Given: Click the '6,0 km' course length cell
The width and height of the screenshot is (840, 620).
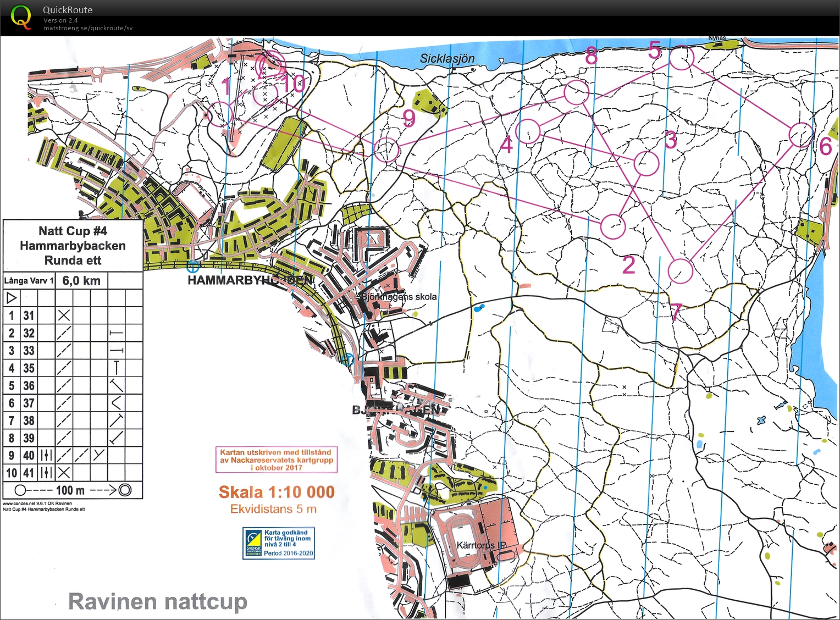Looking at the screenshot, I should (81, 280).
